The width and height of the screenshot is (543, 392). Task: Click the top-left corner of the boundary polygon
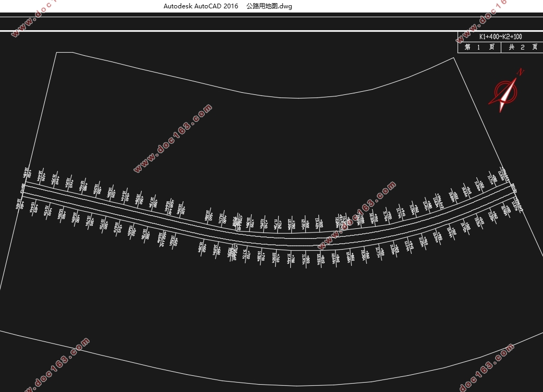tap(56, 53)
